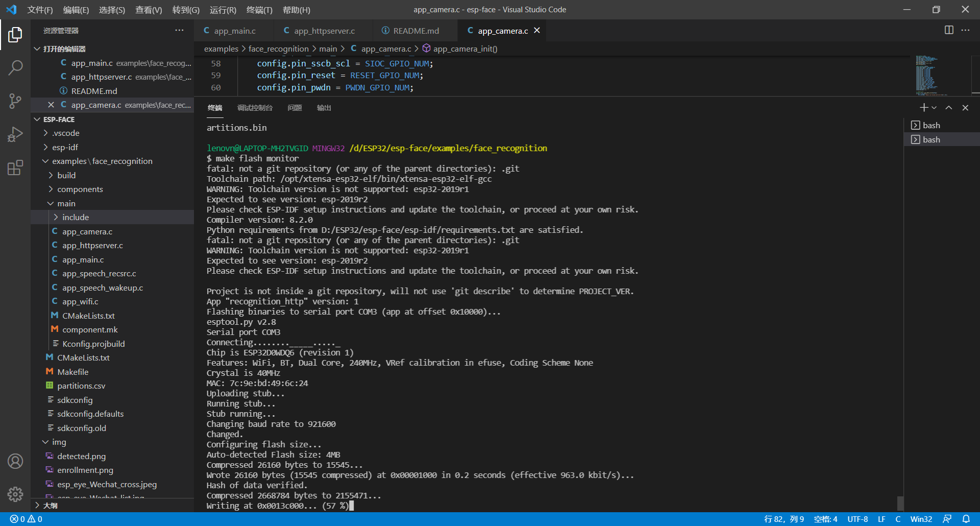This screenshot has height=526, width=980.
Task: Open the Search view in activity bar
Action: (15, 67)
